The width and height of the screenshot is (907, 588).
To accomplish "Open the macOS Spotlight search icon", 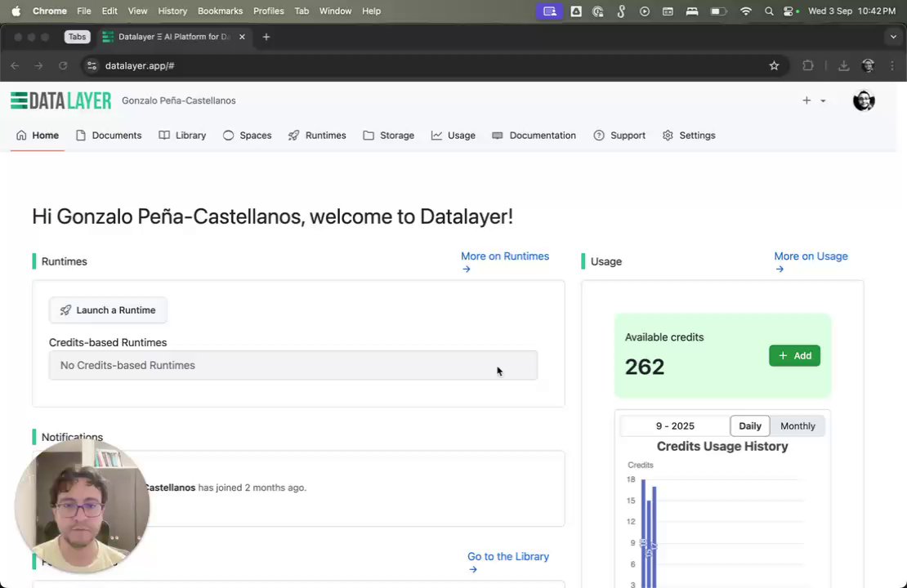I will [769, 11].
